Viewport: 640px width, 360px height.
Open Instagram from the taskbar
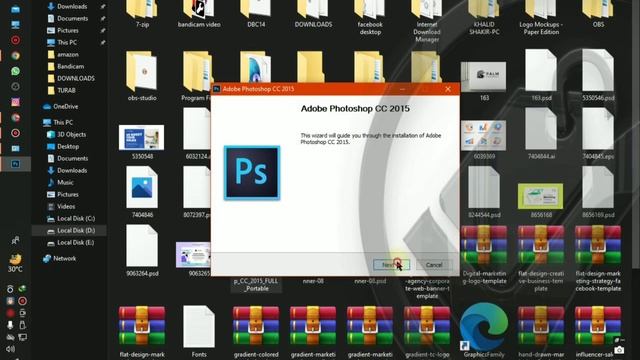click(x=16, y=102)
